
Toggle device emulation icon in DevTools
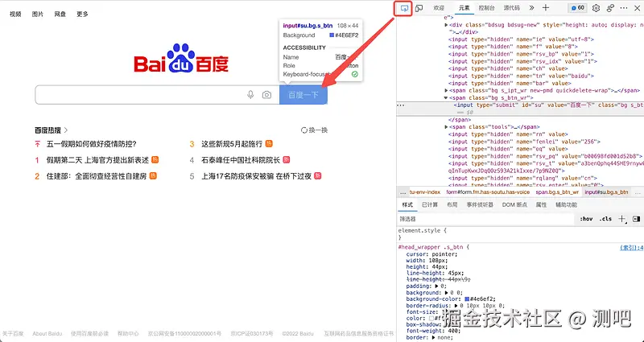coord(419,8)
